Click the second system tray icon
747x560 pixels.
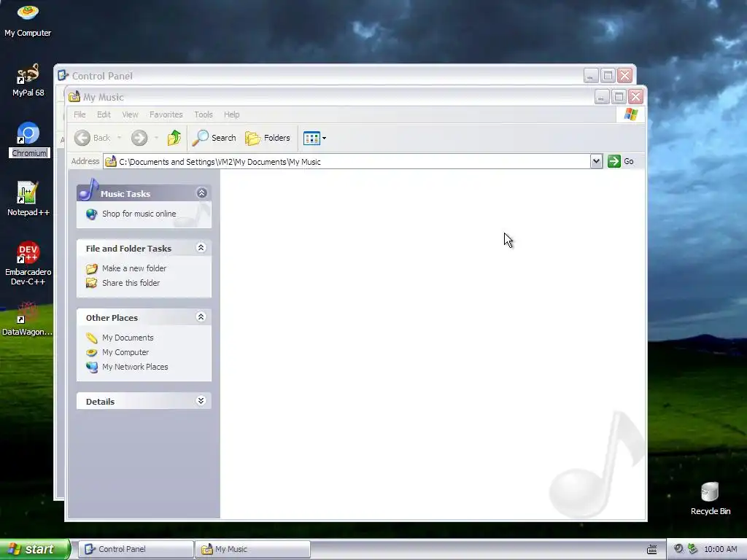(x=693, y=549)
